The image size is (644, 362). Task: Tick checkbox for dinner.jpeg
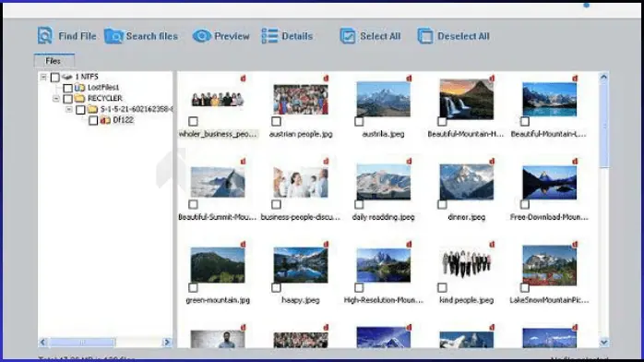tap(442, 204)
